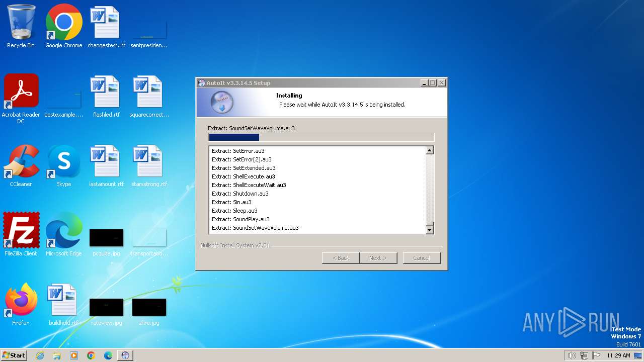Open the volume tray icon
Viewport: 644px width, 362px height.
click(572, 355)
